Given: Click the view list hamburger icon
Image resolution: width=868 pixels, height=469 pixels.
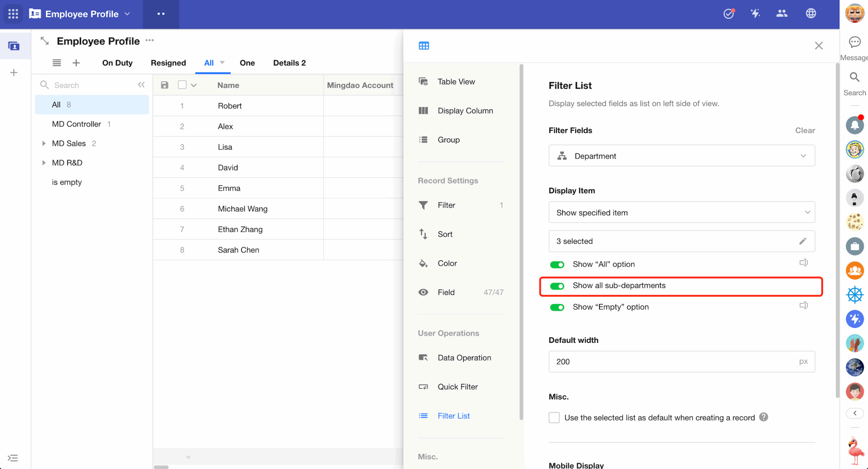Looking at the screenshot, I should (57, 63).
